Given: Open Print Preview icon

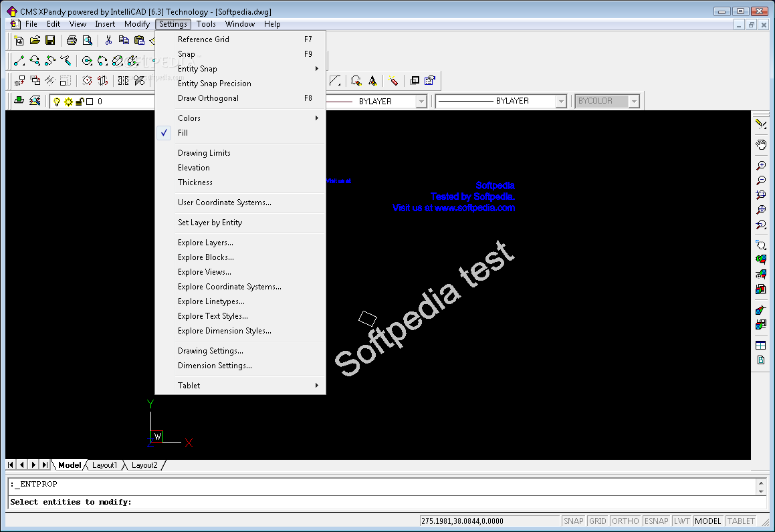Looking at the screenshot, I should point(88,41).
